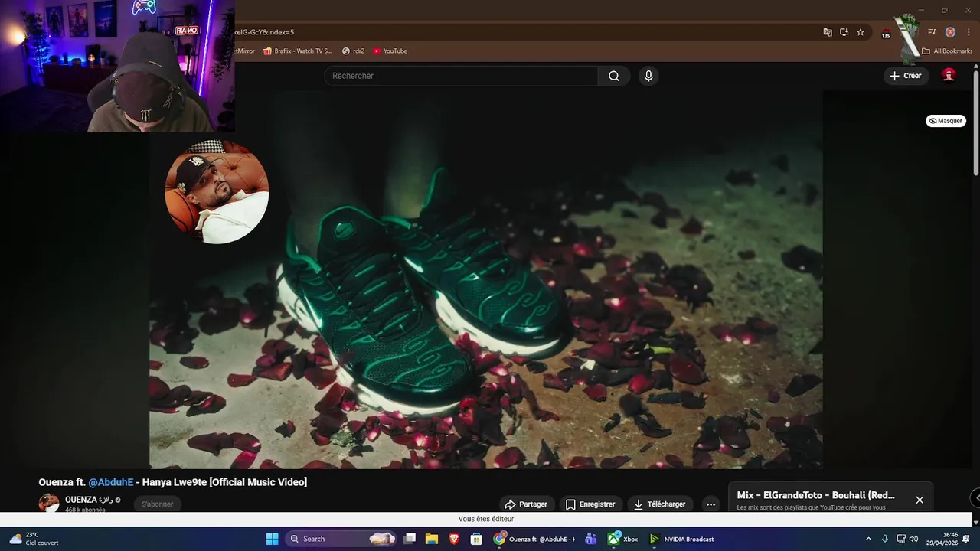The height and width of the screenshot is (551, 980).
Task: Click the taskbar Search box
Action: pos(342,539)
